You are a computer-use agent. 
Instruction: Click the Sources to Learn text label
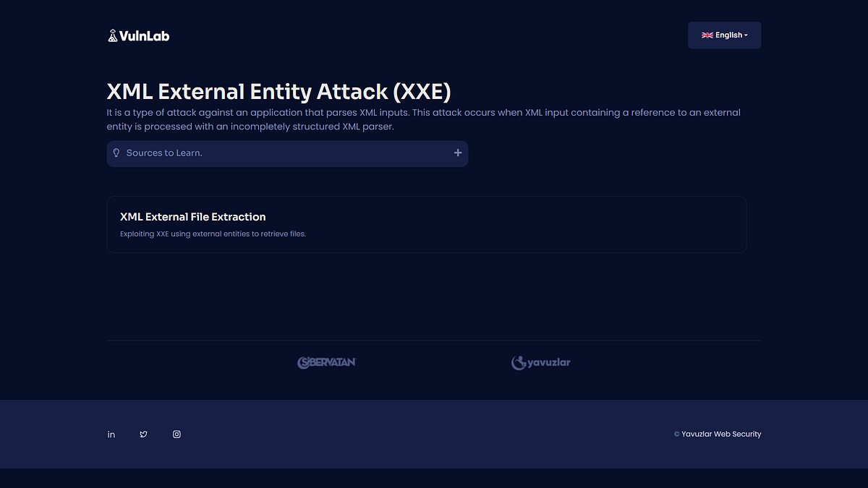(165, 153)
